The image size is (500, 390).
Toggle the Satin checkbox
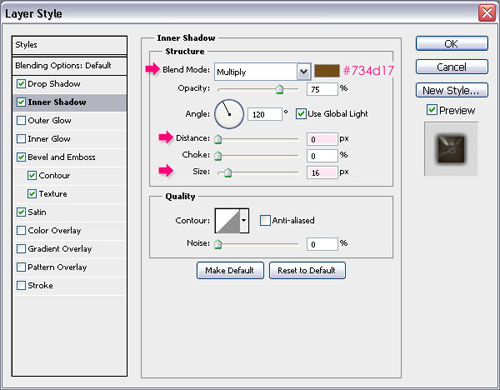[21, 212]
